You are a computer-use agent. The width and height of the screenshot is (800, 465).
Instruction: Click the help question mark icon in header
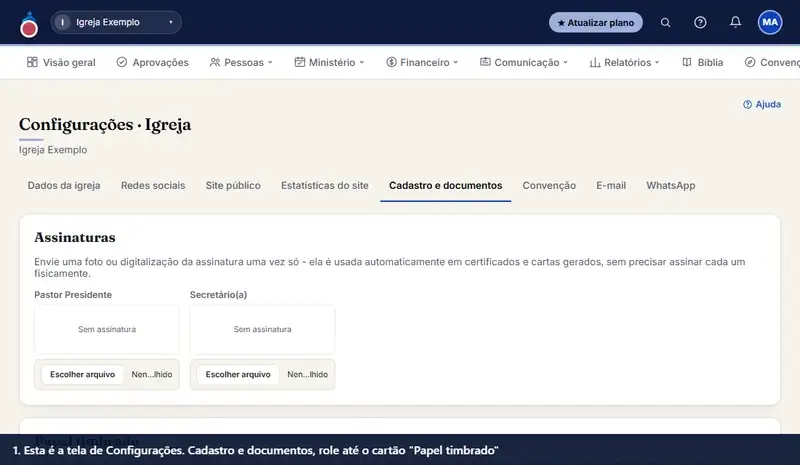(700, 22)
